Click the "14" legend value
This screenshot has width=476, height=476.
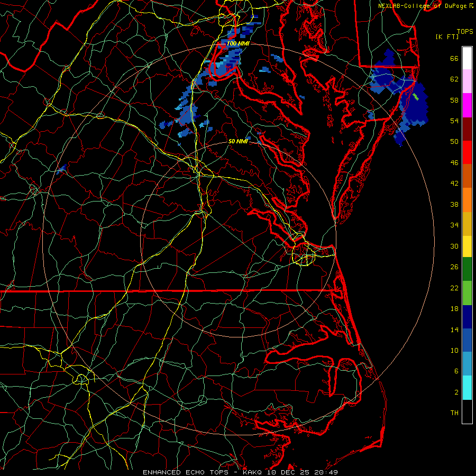(454, 329)
